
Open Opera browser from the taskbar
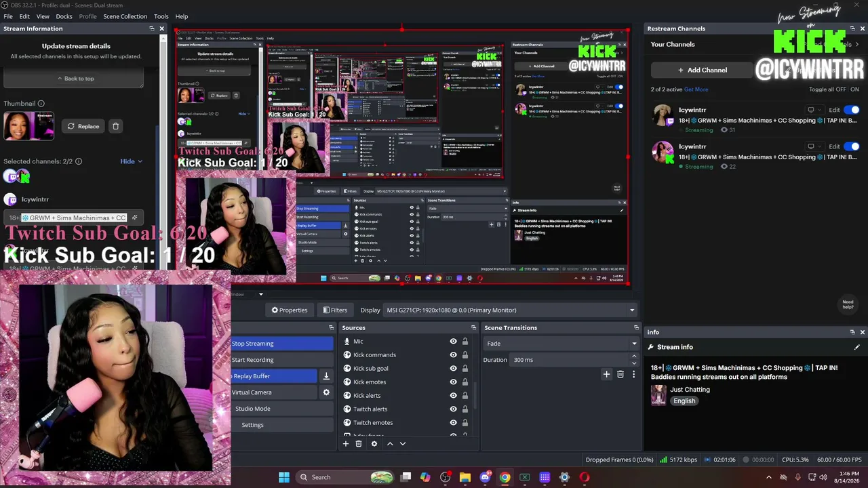[585, 477]
